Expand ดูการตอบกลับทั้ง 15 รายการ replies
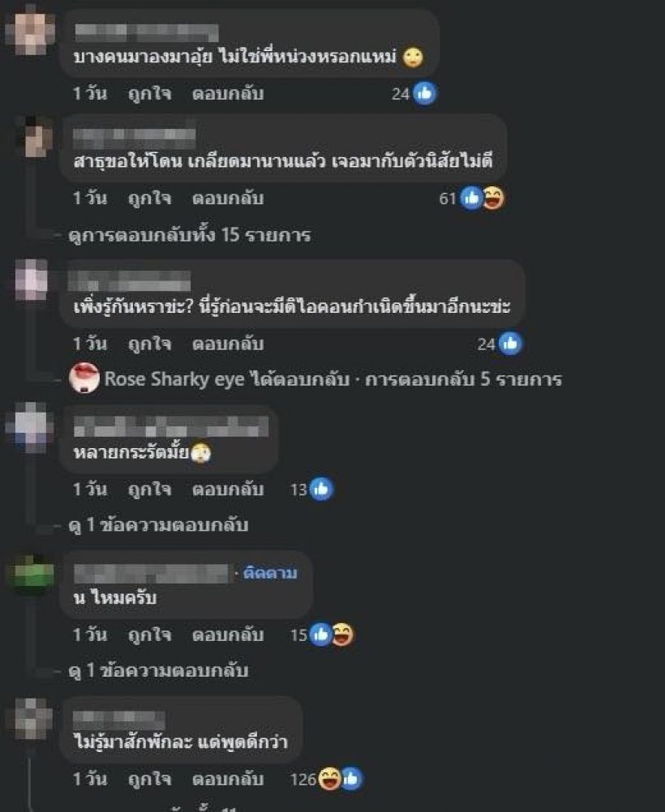 [x=189, y=235]
